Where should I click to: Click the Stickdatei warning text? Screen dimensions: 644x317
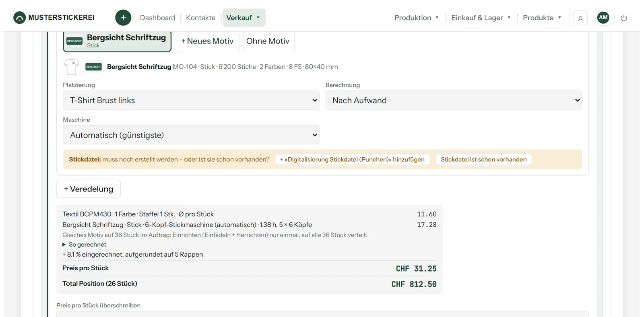[169, 159]
